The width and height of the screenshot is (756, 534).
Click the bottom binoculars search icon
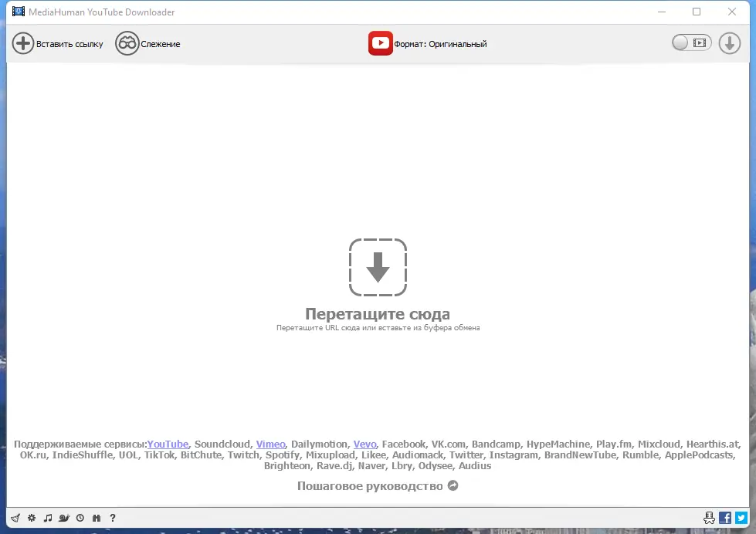[97, 518]
